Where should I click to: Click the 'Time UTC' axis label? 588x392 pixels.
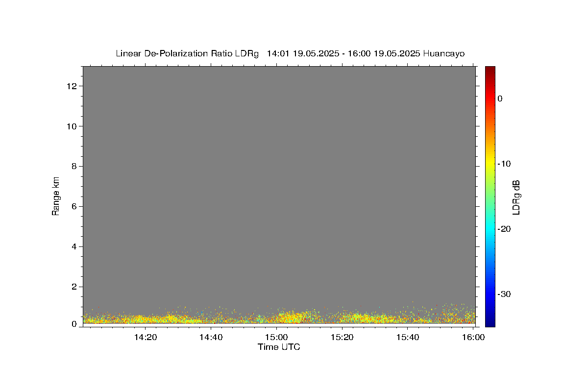click(x=279, y=347)
